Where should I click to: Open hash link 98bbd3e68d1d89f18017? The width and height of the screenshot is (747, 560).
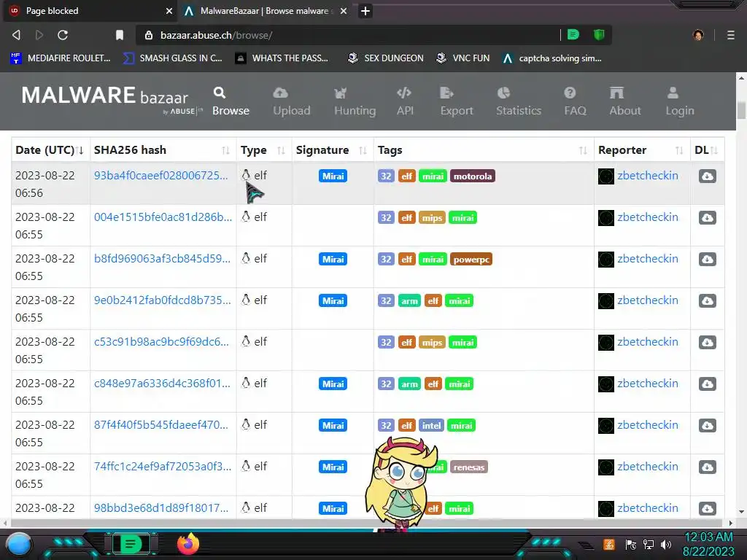click(x=161, y=507)
